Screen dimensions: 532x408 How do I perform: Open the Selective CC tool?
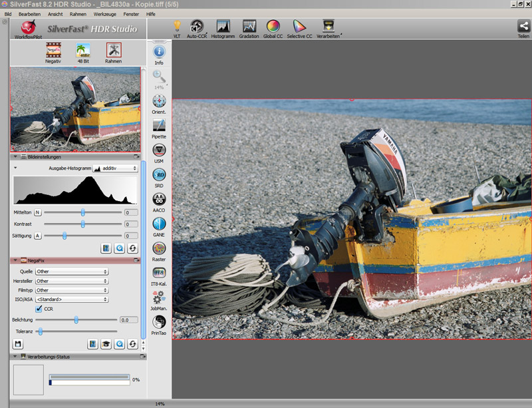click(x=299, y=27)
